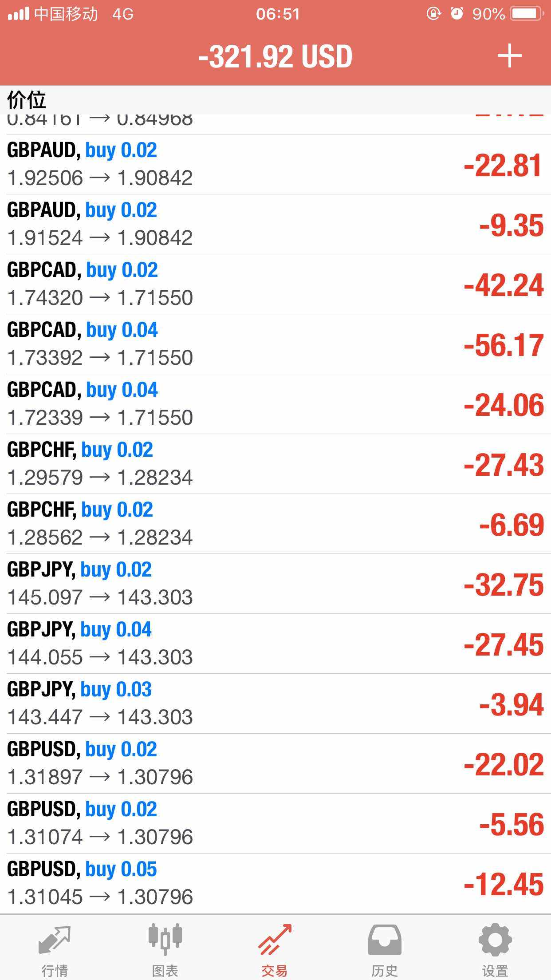Open GBPUSD position opened at 1.31897

275,763
